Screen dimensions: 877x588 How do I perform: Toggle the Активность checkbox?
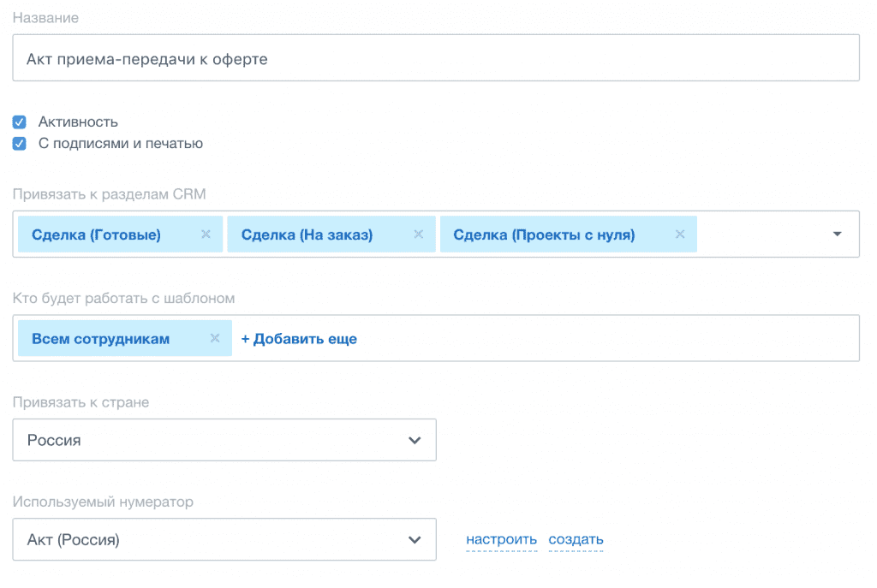(20, 122)
